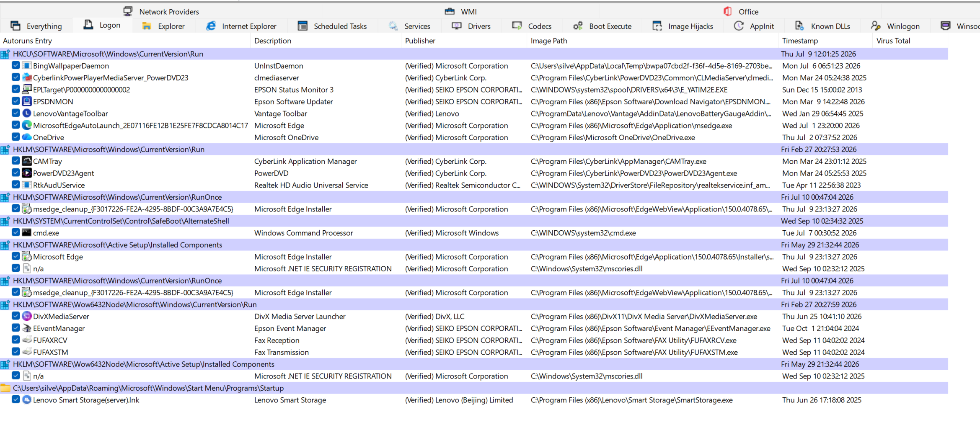This screenshot has height=425, width=980.
Task: Open the Image Hijacks tab
Action: 683,26
